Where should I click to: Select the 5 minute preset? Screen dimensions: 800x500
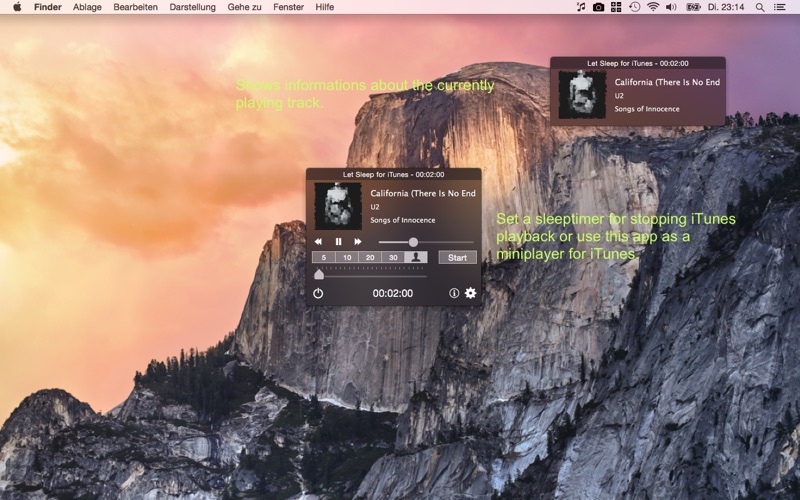323,258
